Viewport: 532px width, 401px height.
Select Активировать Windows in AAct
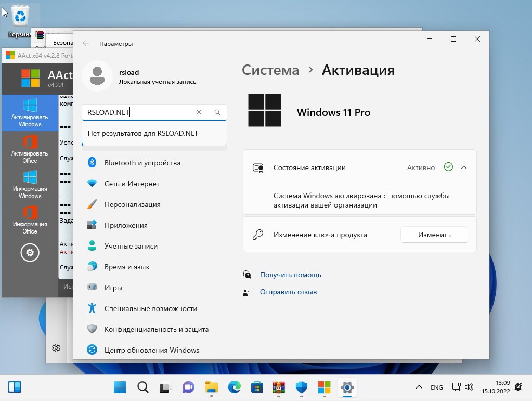pos(30,113)
